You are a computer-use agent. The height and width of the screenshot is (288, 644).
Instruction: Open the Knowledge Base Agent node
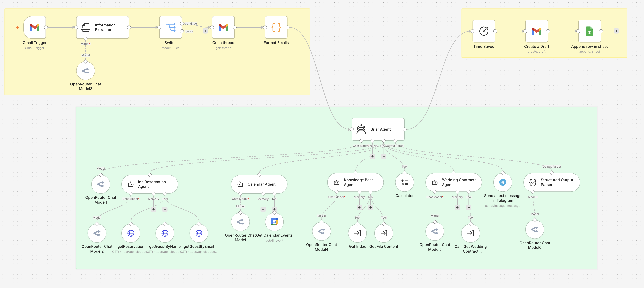[356, 182]
